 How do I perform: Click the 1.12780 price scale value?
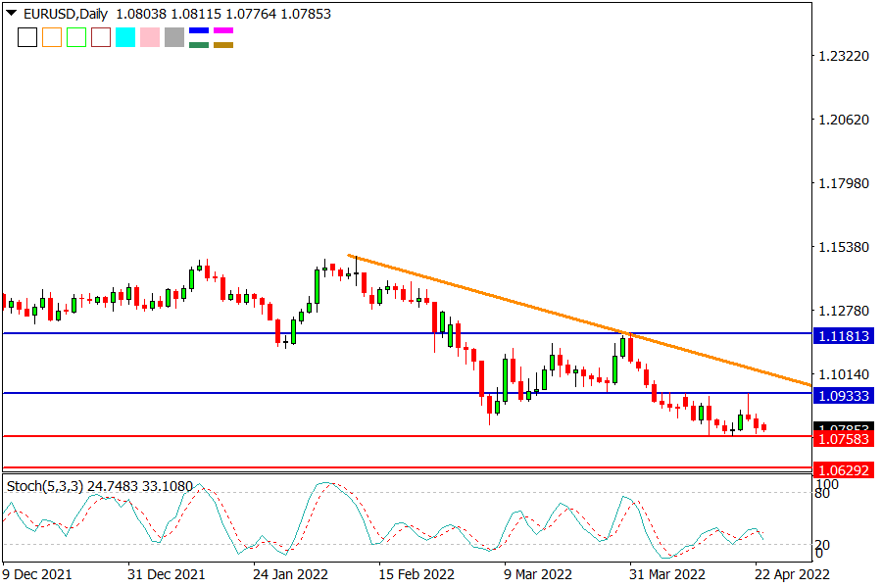tap(844, 311)
